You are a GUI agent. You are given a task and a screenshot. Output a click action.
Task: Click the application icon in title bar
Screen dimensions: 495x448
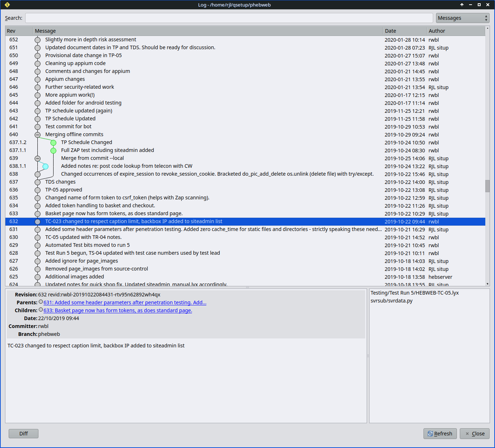tap(7, 5)
